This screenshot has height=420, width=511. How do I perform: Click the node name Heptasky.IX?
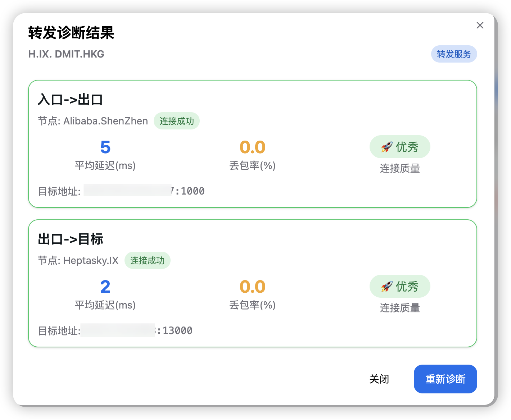point(91,260)
